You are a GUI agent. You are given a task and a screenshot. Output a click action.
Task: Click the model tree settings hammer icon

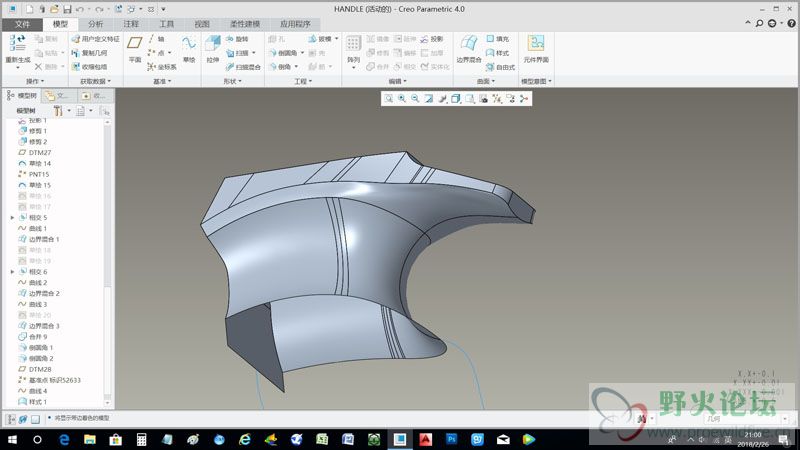tap(58, 111)
